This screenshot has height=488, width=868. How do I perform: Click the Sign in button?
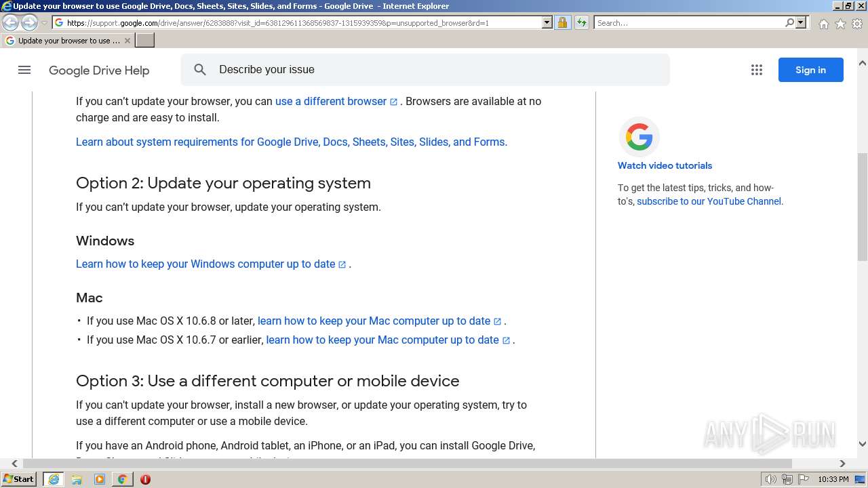pyautogui.click(x=811, y=70)
